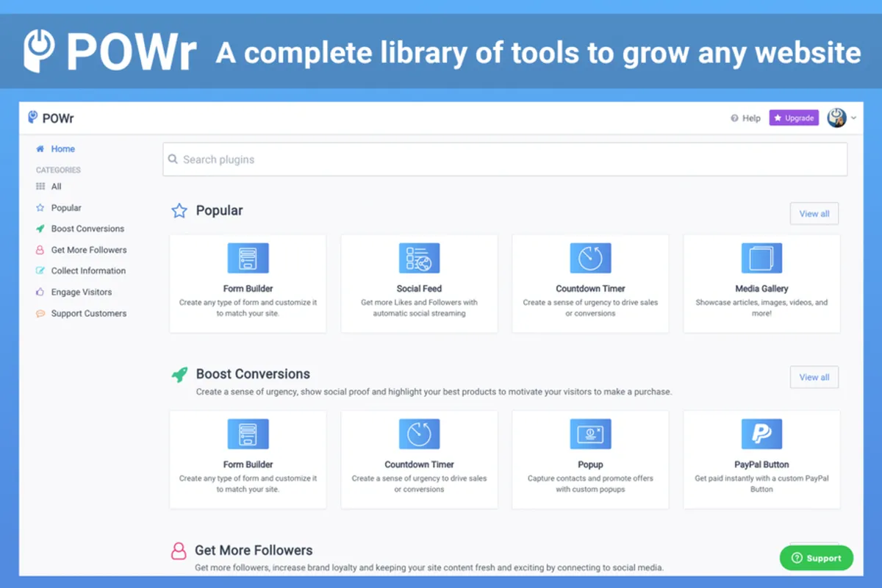Open Engage Visitors sidebar category
This screenshot has height=588, width=882.
(82, 292)
